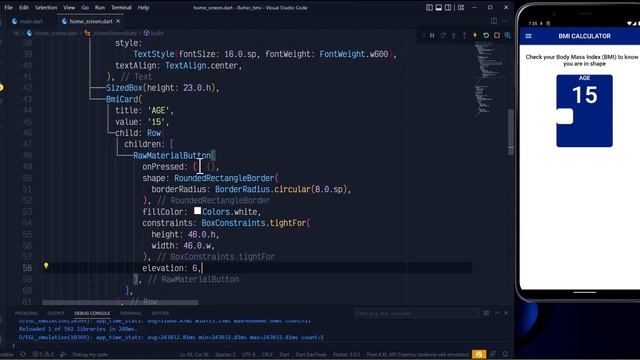This screenshot has width=640, height=360.
Task: Open the Help menu
Action: (143, 7)
